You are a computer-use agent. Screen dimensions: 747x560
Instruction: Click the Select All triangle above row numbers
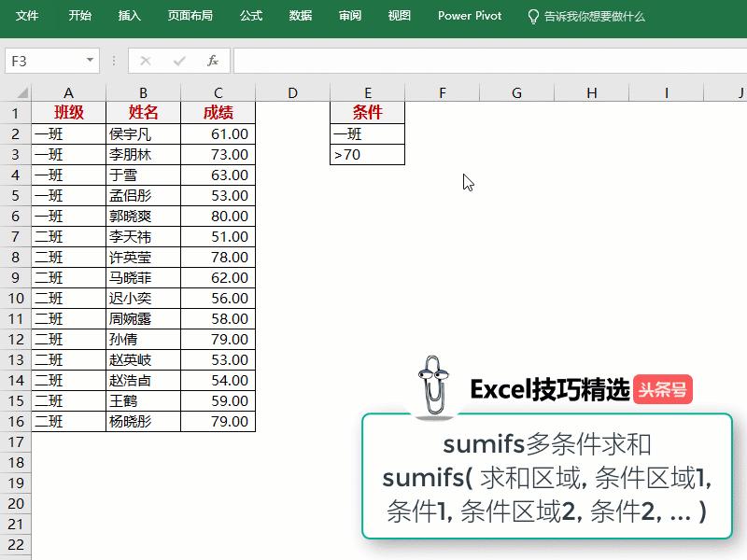(x=21, y=93)
